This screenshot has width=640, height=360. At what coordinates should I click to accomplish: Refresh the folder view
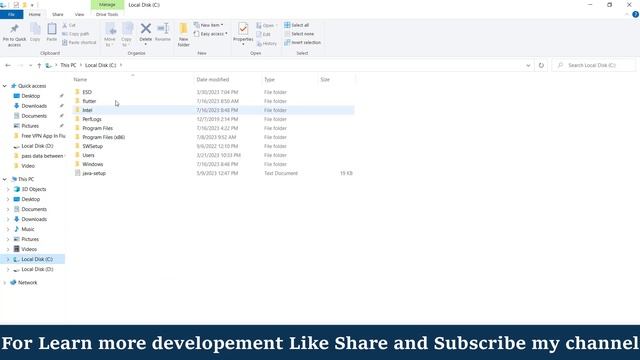click(541, 65)
